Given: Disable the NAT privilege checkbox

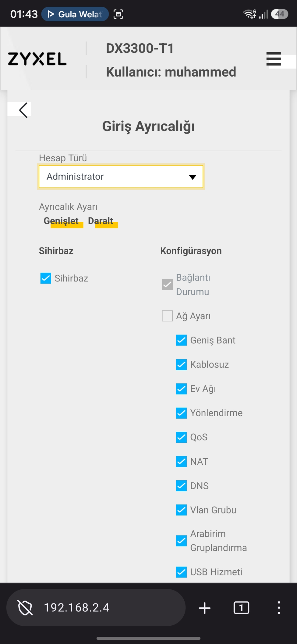Looking at the screenshot, I should pyautogui.click(x=181, y=462).
